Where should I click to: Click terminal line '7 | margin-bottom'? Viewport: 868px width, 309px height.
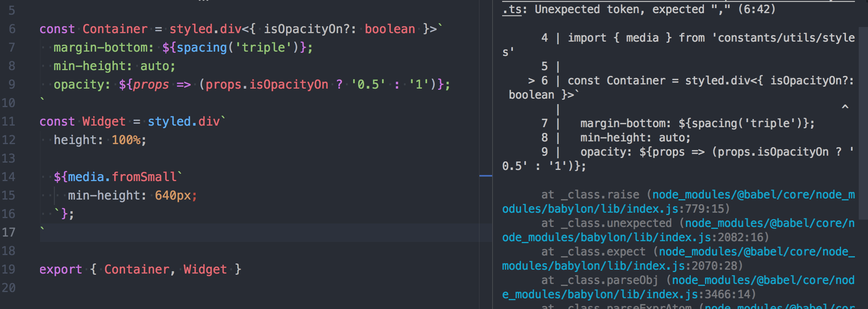coord(678,123)
